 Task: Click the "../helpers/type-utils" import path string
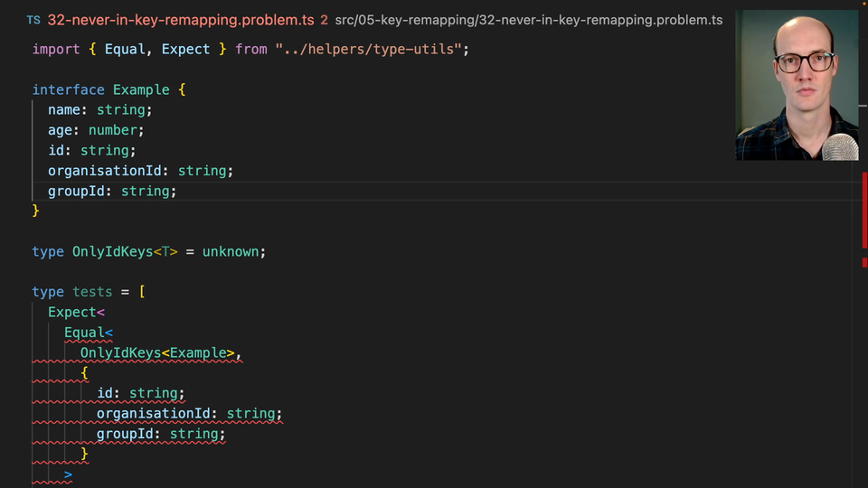coord(373,49)
